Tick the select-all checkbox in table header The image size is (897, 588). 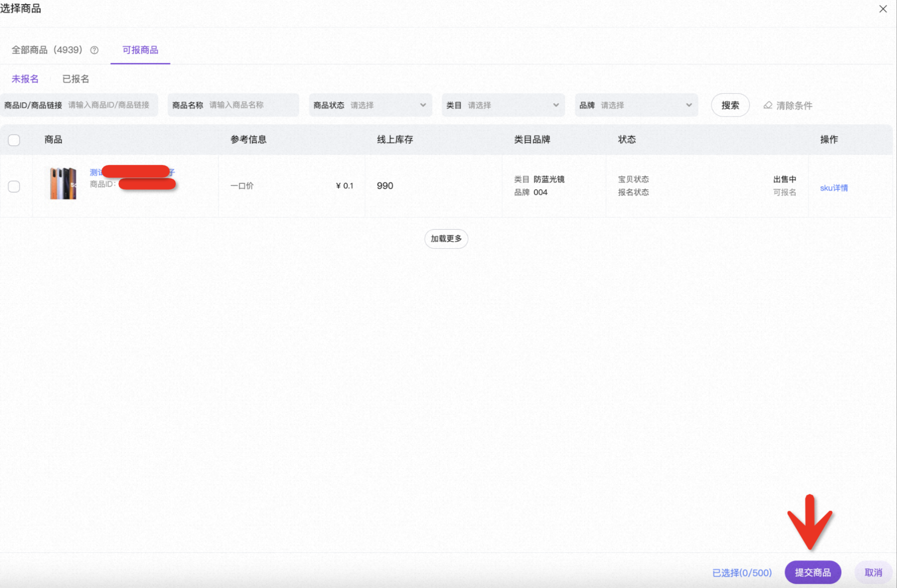tap(14, 140)
